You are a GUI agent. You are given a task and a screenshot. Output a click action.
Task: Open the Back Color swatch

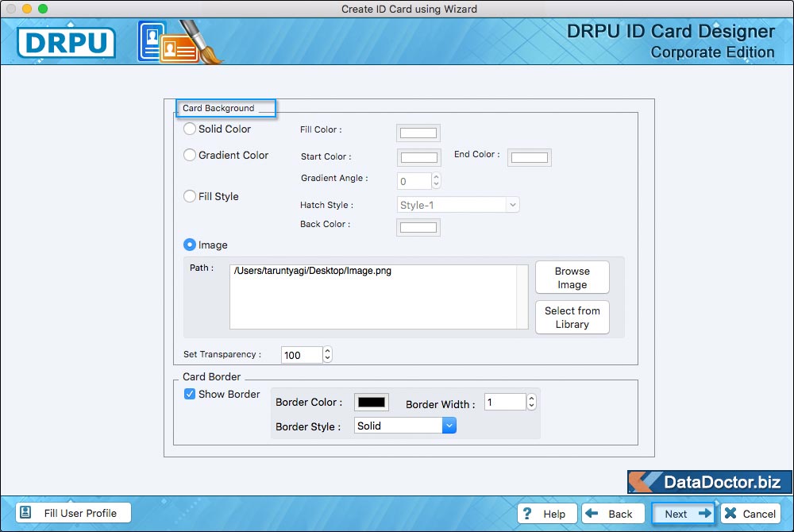point(418,227)
